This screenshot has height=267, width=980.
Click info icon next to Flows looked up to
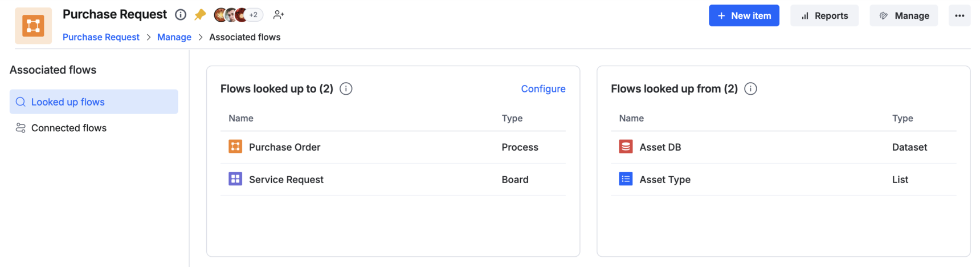[346, 89]
